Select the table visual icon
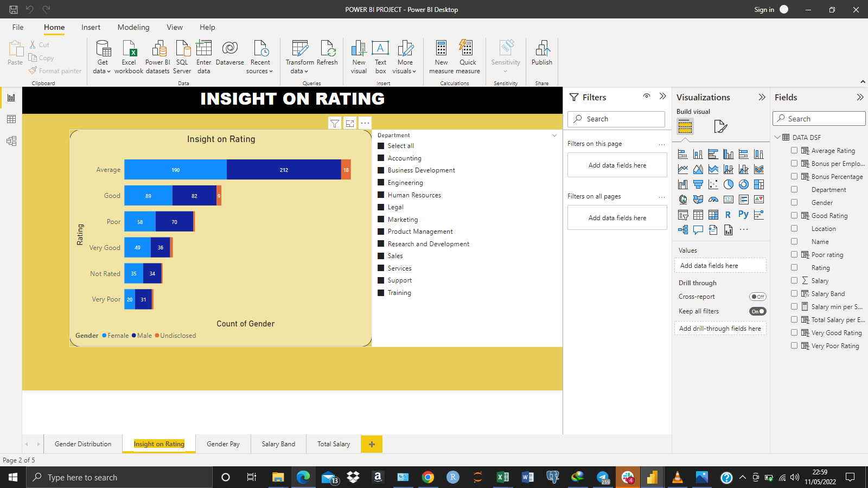Screen dimensions: 868x488 [x=698, y=215]
